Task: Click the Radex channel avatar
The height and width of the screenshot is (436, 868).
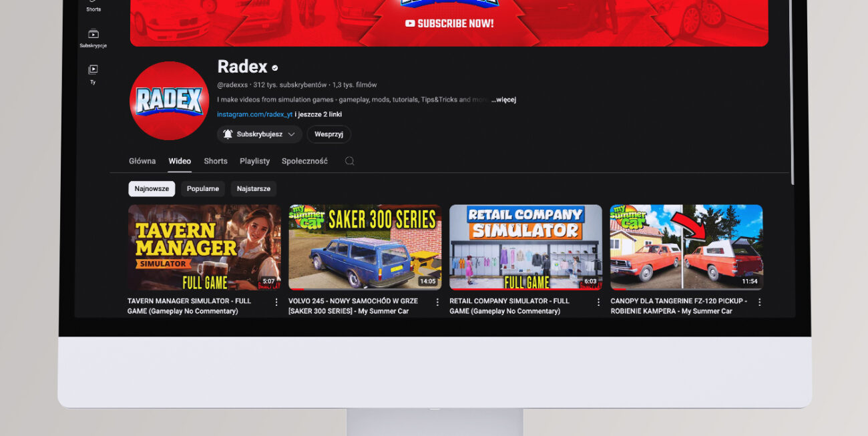Action: (x=170, y=101)
